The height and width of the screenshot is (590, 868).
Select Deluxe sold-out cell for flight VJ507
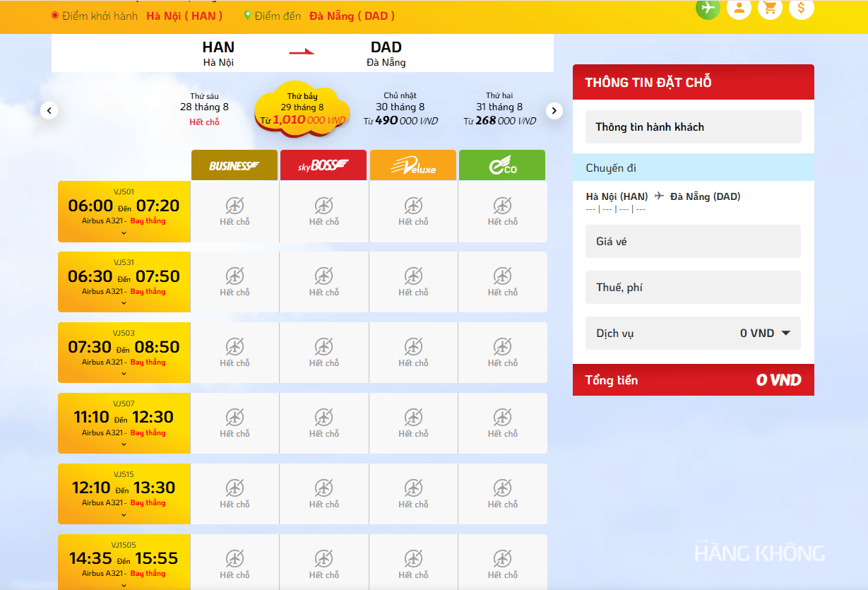[x=413, y=423]
